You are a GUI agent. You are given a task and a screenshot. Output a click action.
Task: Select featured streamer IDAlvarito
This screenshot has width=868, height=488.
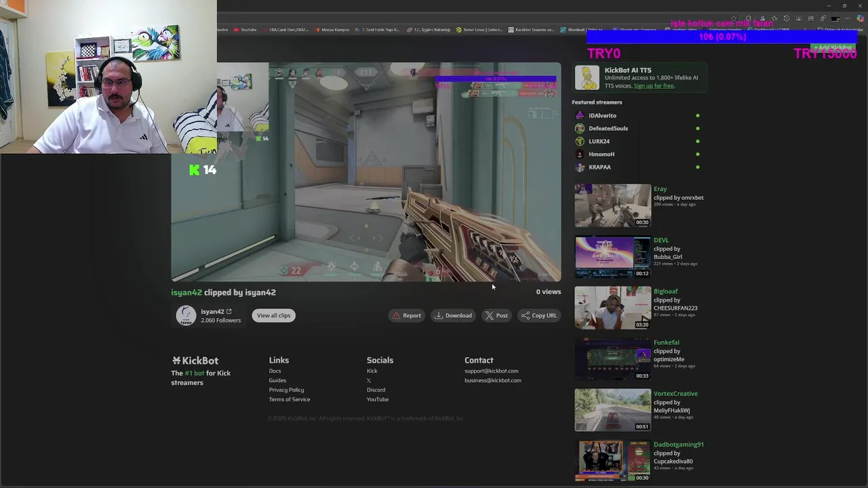602,116
